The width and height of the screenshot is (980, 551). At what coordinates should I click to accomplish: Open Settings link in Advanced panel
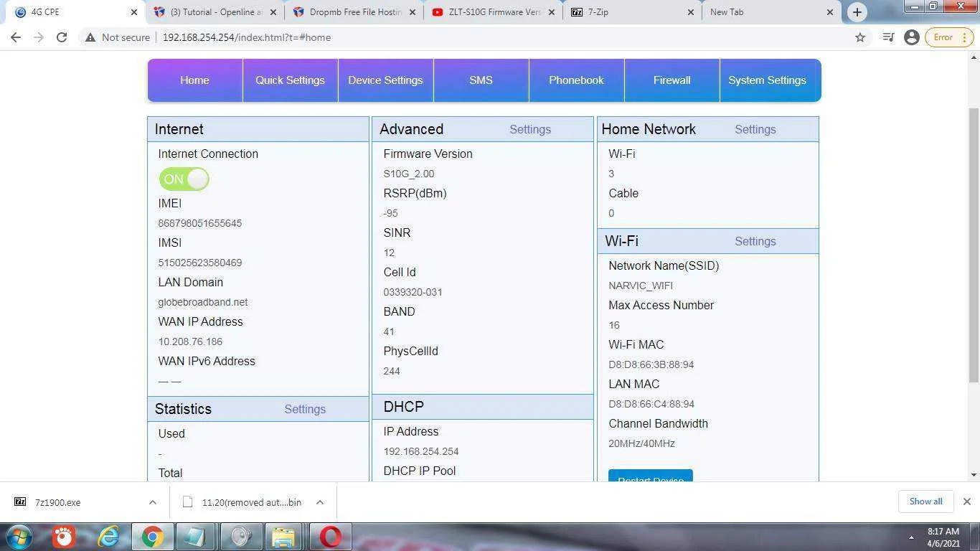pos(530,129)
